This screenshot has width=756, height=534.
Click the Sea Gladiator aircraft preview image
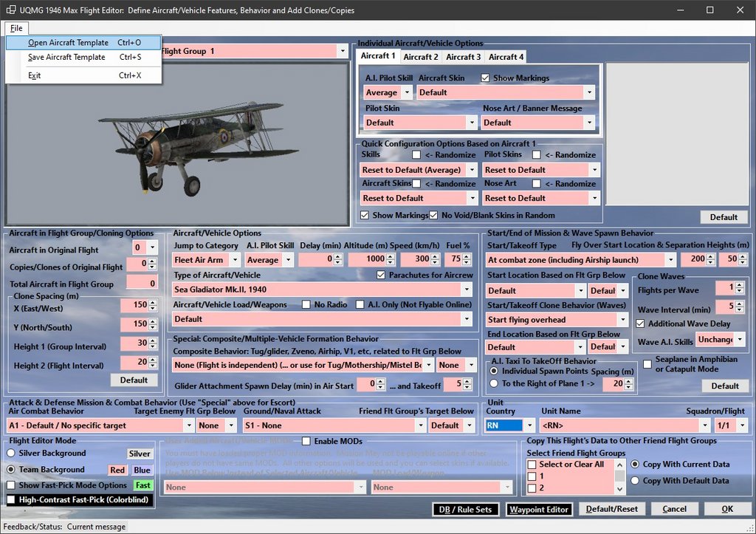(176, 144)
